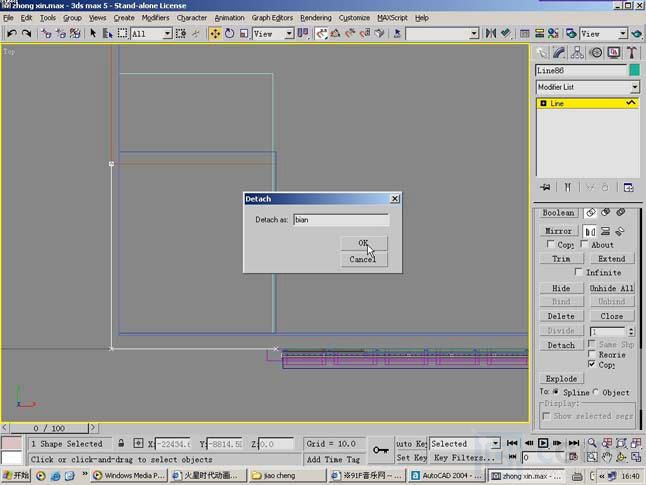Click the Align toolbar icon

(x=506, y=33)
